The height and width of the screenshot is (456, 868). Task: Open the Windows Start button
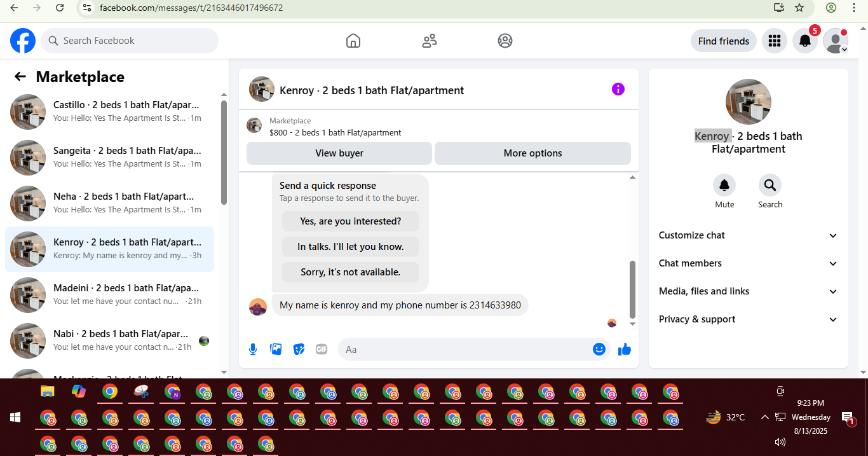click(x=15, y=418)
